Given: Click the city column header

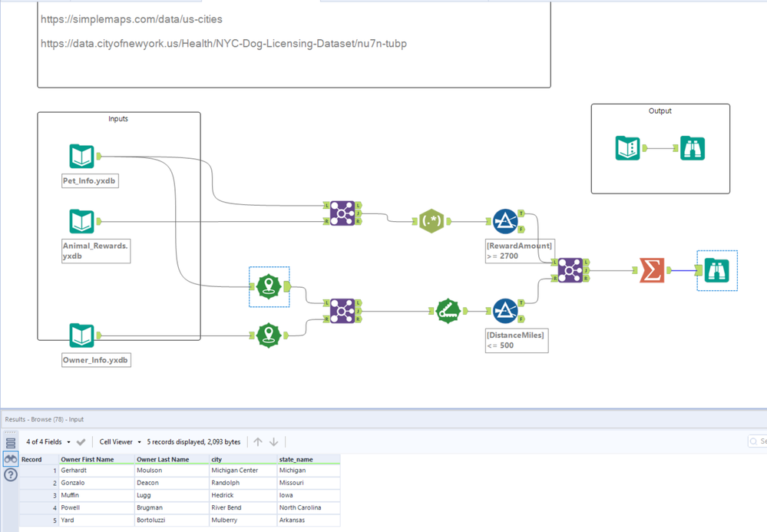Looking at the screenshot, I should pos(243,459).
